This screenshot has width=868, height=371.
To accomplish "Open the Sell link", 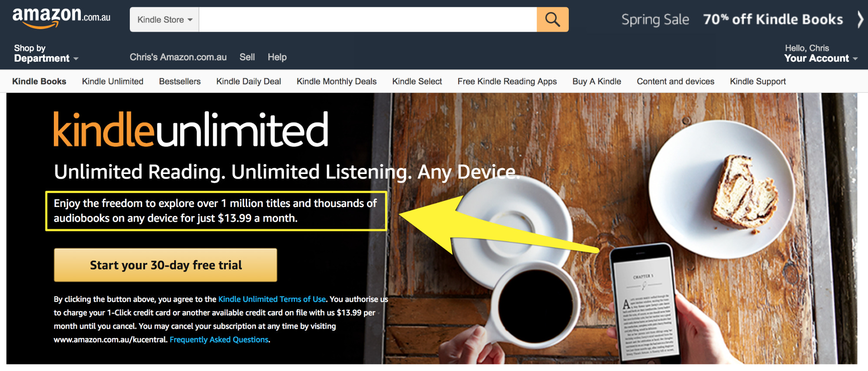I will click(247, 57).
